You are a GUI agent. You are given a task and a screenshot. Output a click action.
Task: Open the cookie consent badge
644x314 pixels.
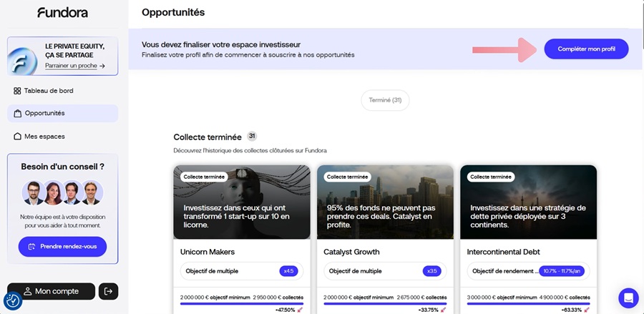tap(13, 301)
